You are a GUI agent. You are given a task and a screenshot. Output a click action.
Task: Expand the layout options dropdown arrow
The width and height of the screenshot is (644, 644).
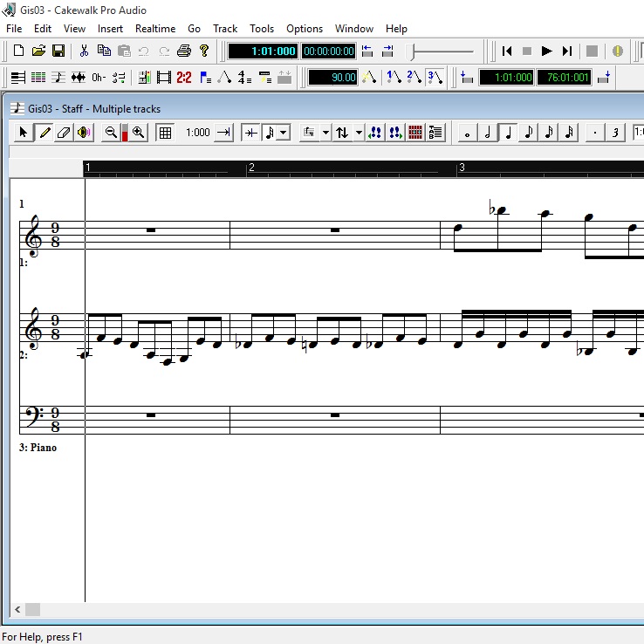point(325,133)
